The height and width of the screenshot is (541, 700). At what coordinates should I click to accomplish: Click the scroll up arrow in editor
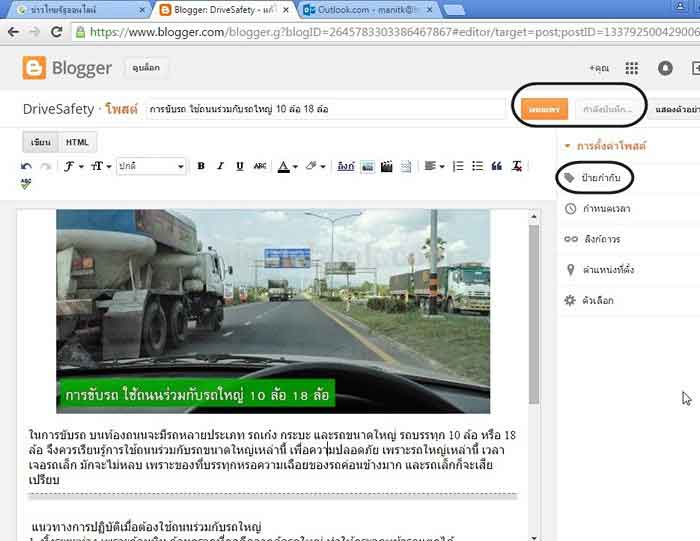533,216
